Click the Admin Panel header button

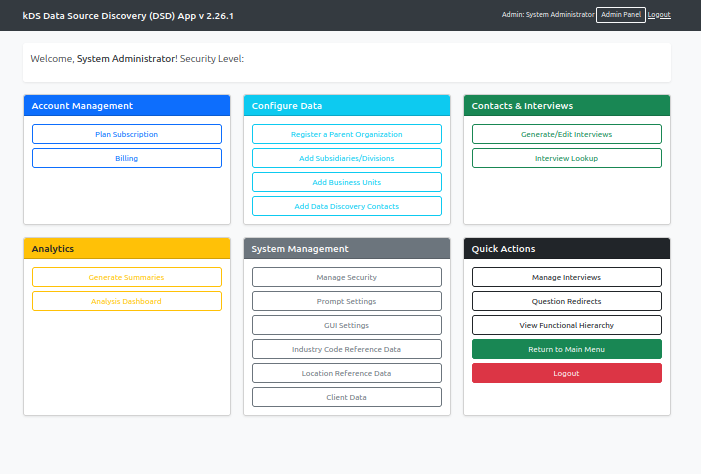(x=620, y=15)
